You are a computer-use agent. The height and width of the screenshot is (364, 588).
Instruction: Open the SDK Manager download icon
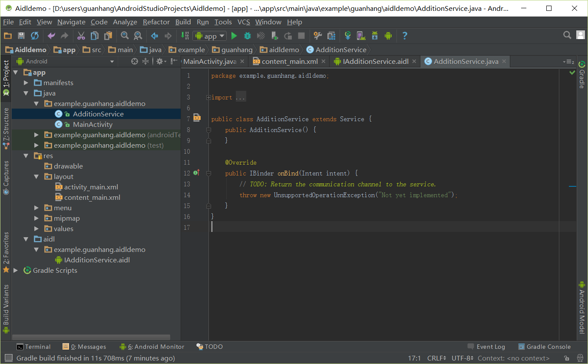374,36
